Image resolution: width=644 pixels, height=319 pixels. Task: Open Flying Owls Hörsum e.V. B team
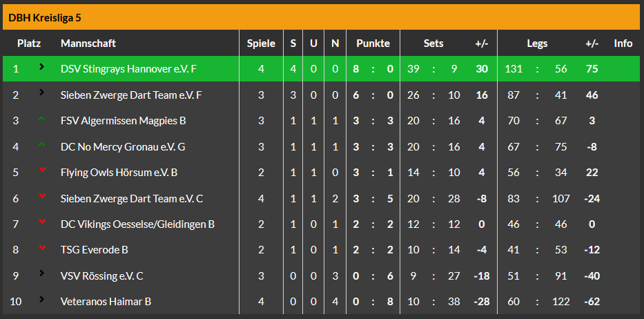click(x=120, y=173)
